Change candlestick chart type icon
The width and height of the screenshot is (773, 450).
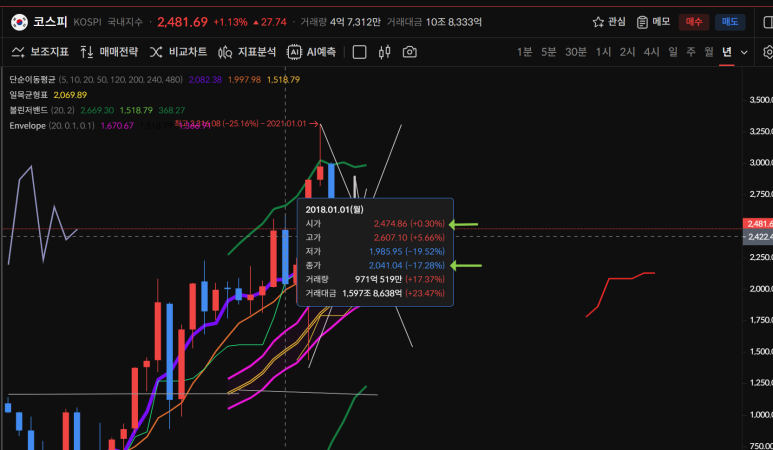[385, 52]
